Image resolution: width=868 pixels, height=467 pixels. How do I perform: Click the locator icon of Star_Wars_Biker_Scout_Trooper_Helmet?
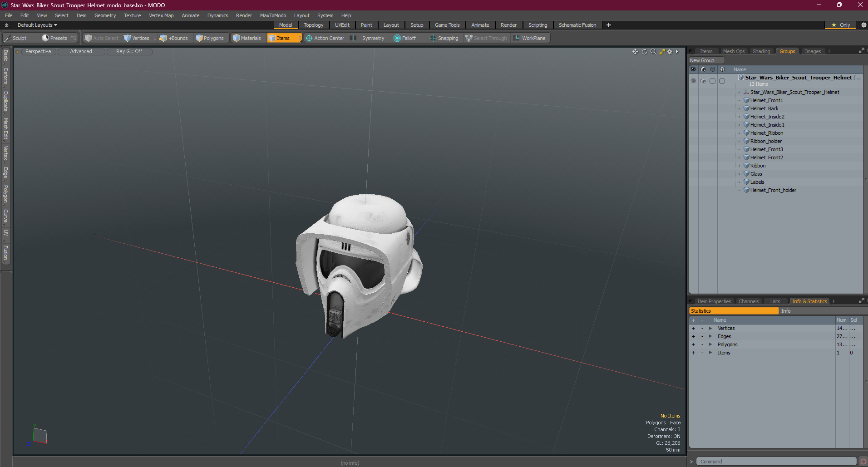pyautogui.click(x=746, y=92)
